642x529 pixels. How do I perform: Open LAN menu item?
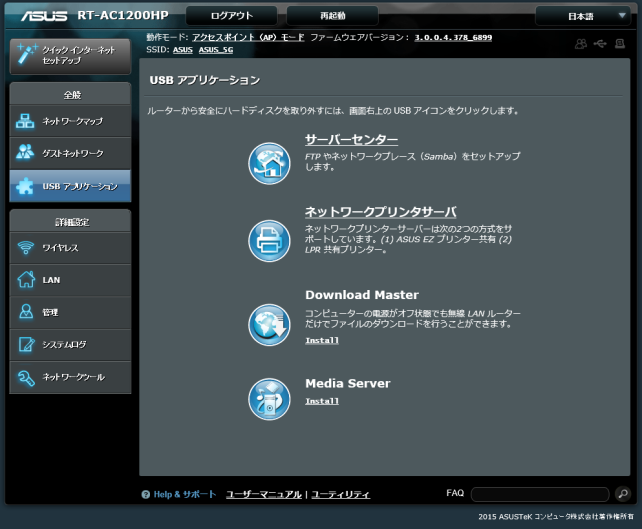[70, 280]
